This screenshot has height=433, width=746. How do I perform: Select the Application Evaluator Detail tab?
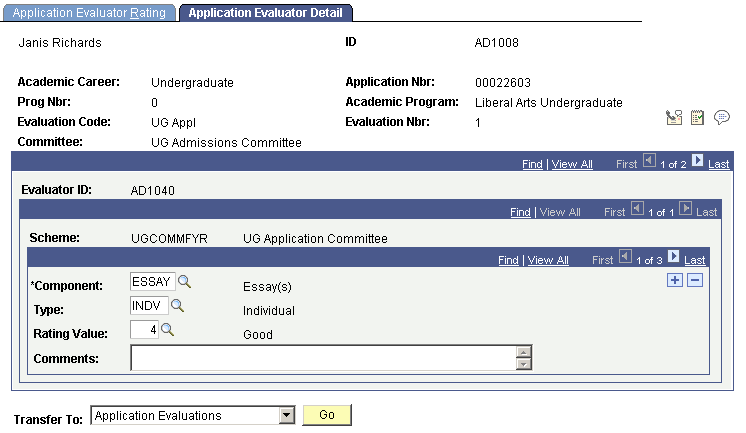265,13
